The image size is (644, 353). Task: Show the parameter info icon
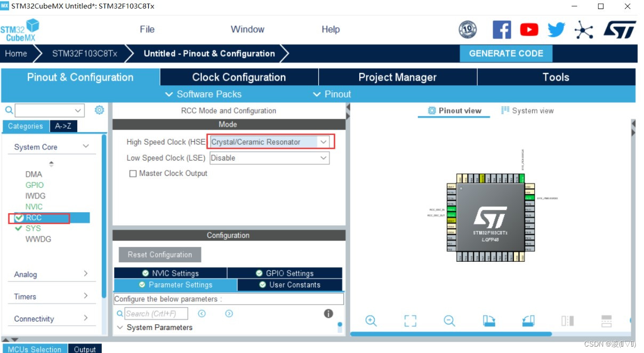328,314
